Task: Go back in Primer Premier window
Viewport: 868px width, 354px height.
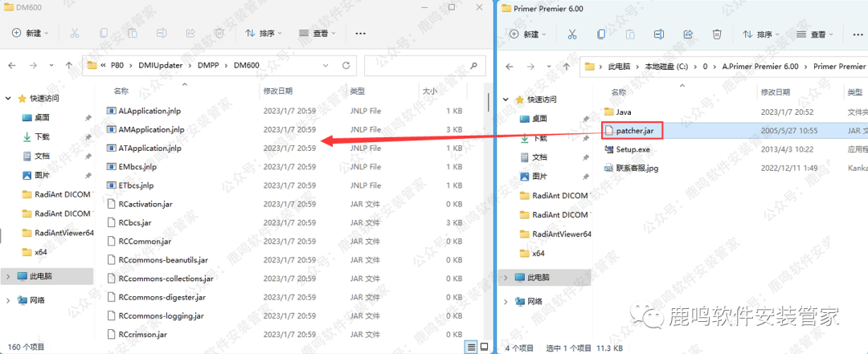Action: [510, 67]
